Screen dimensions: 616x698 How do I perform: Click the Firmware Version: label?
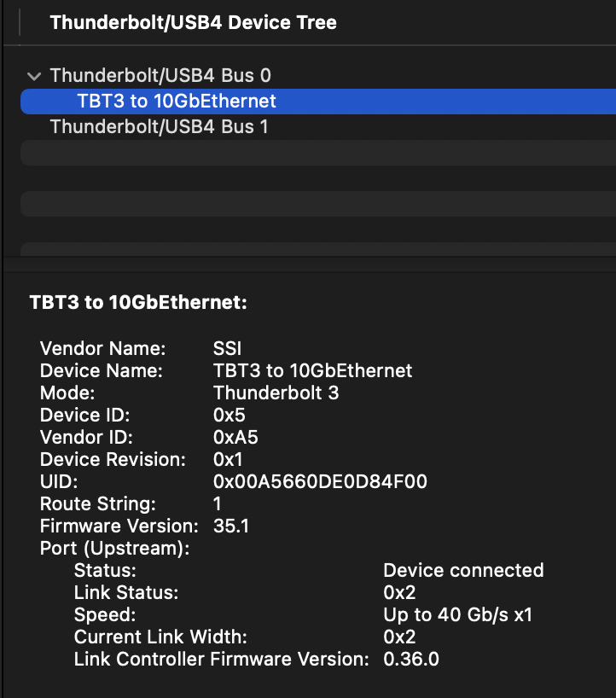pyautogui.click(x=119, y=526)
